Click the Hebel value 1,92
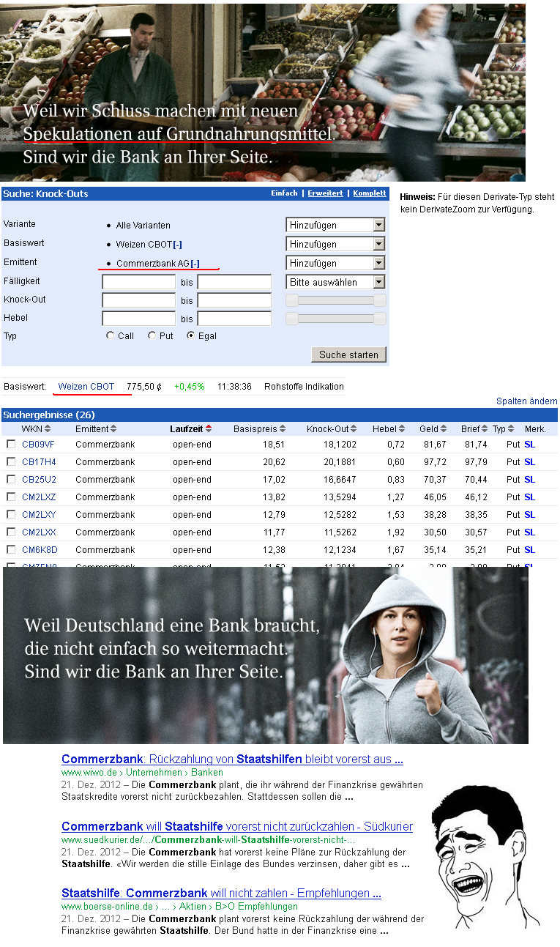The width and height of the screenshot is (560, 947). click(x=396, y=532)
